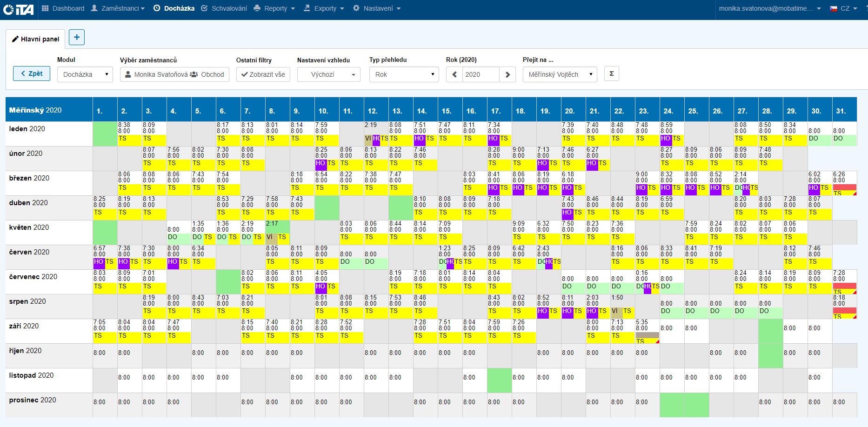Open the Modul Docházka dropdown
868x427 pixels.
click(85, 74)
